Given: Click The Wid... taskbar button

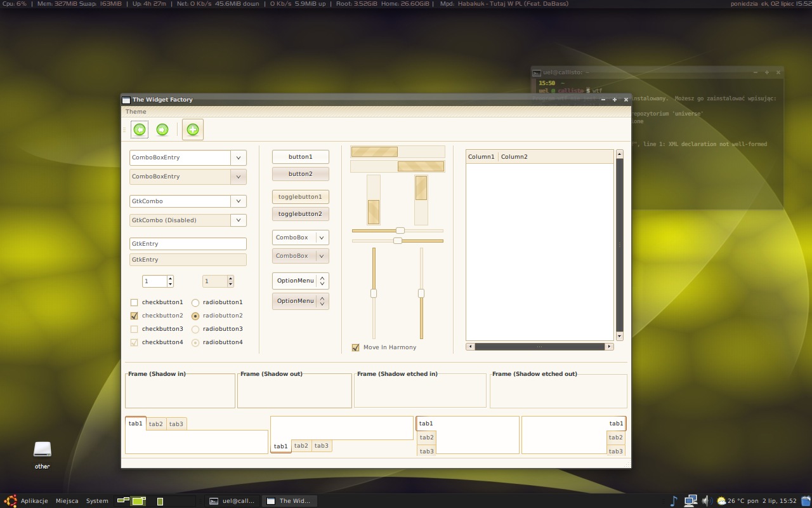Looking at the screenshot, I should tap(289, 501).
